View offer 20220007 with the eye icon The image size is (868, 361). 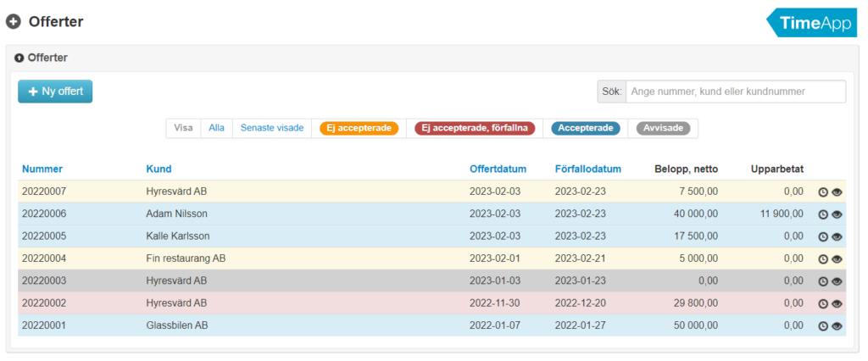(837, 192)
